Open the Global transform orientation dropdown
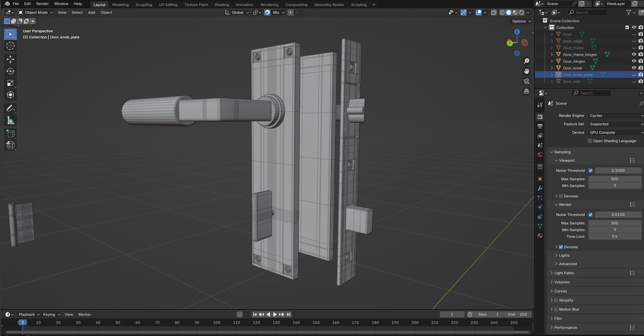 click(x=237, y=12)
